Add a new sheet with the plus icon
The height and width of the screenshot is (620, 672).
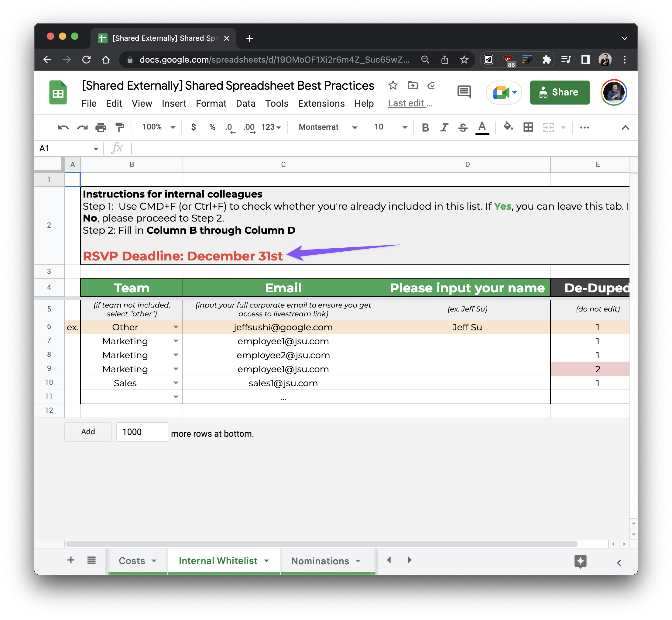pos(71,560)
